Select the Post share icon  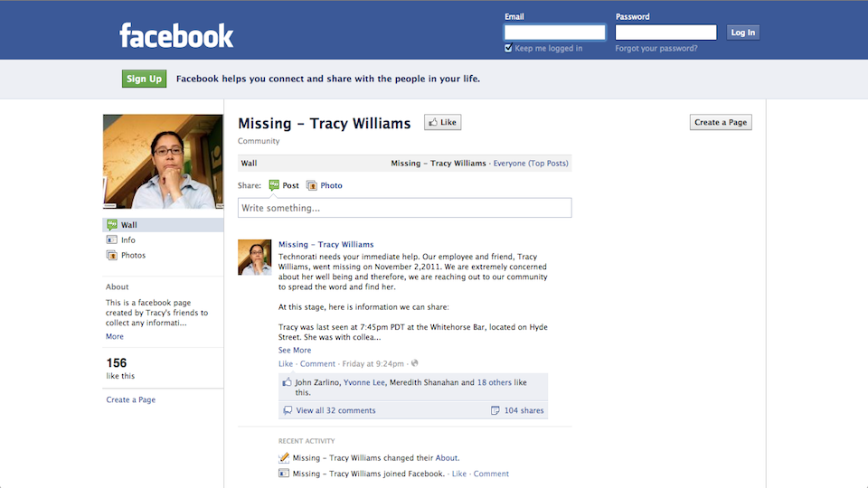coord(275,185)
